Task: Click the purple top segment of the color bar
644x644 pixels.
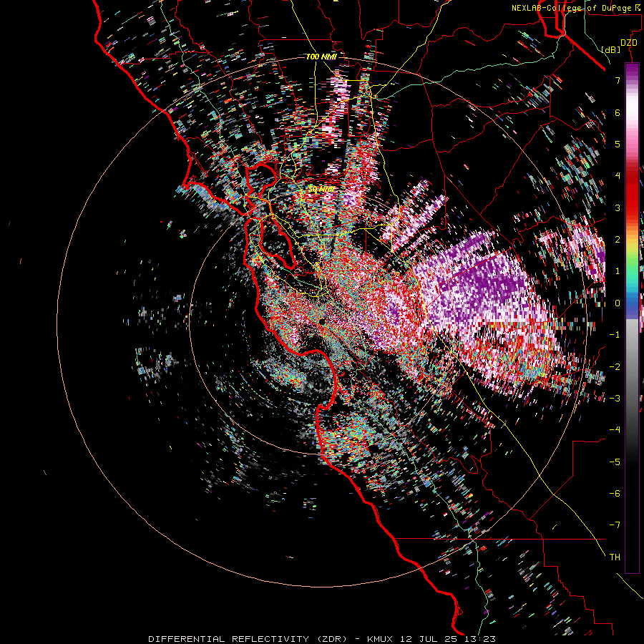Action: tap(632, 72)
